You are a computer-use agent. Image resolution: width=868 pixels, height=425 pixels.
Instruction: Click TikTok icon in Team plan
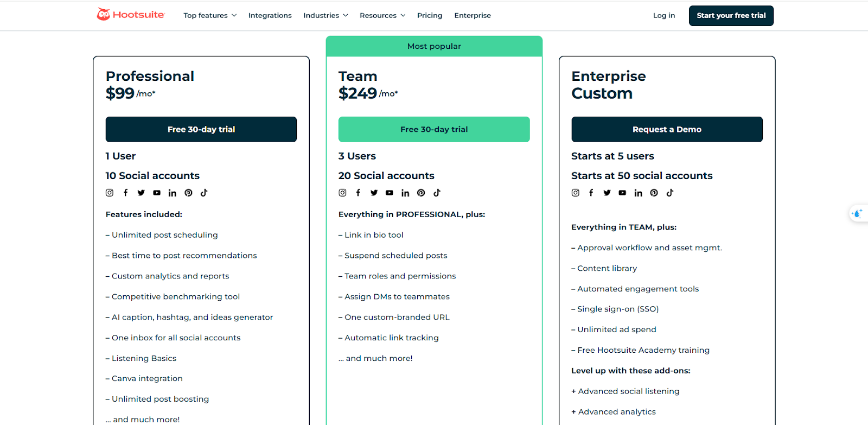[x=437, y=193]
